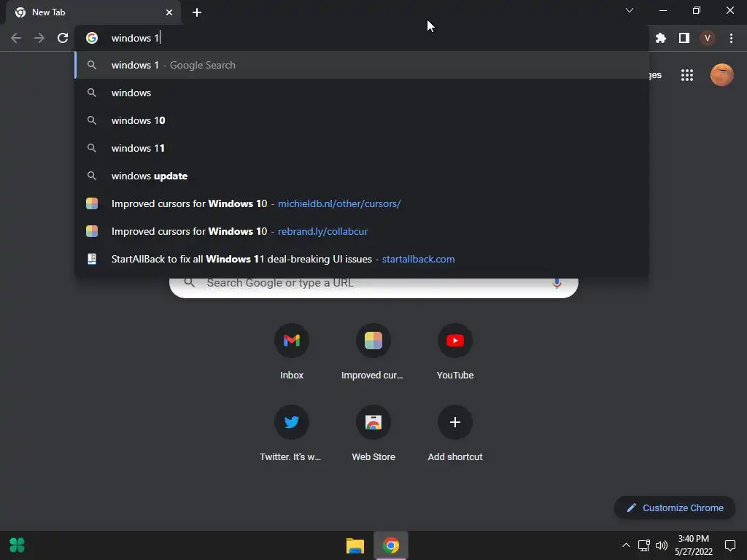Screen dimensions: 747x560
Task: Click the Start menu clover icon
Action: coord(18,545)
